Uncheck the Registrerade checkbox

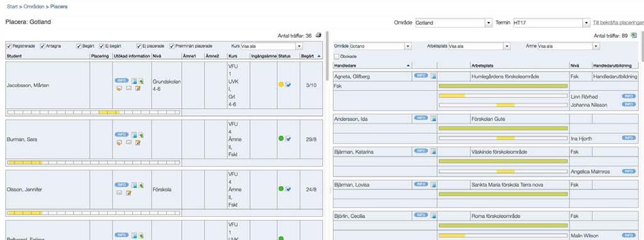(9, 46)
